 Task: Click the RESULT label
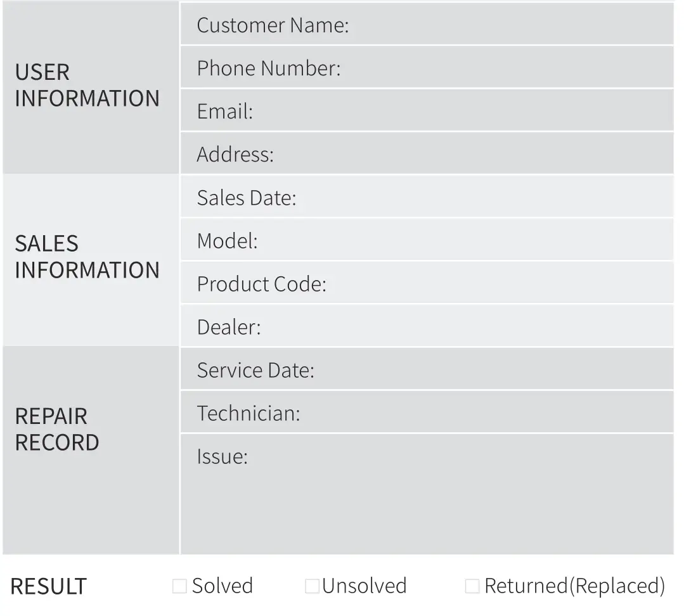pyautogui.click(x=48, y=586)
